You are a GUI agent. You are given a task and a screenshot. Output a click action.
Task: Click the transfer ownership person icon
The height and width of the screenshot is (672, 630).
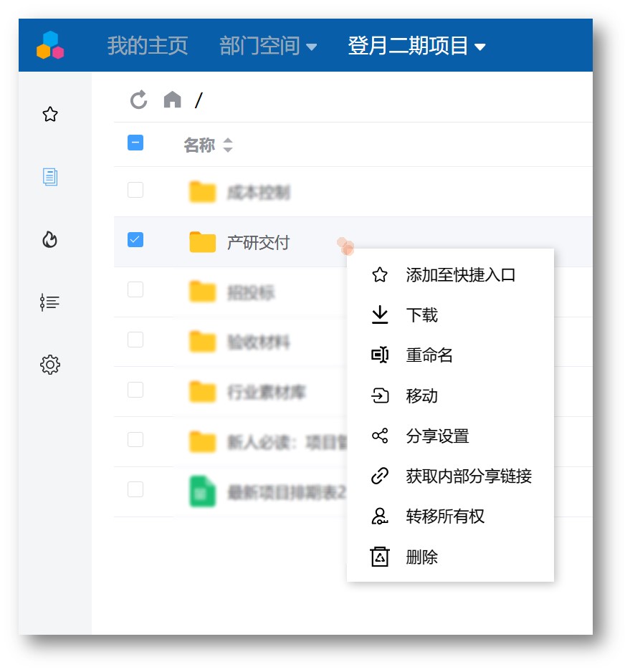[x=380, y=516]
